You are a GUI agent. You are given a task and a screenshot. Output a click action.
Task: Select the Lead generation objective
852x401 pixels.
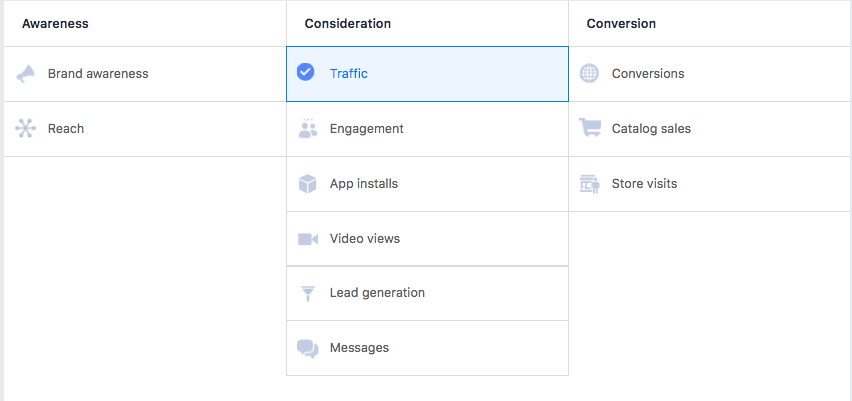click(x=377, y=293)
